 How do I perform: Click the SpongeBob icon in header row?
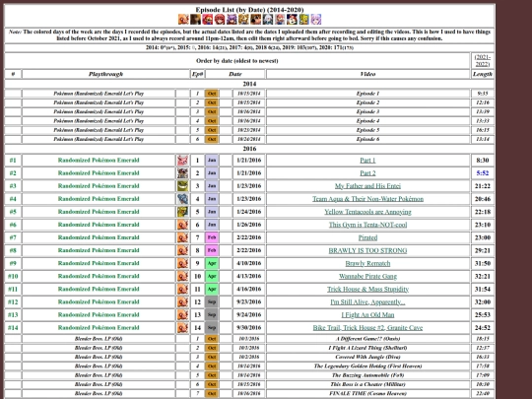(x=304, y=20)
